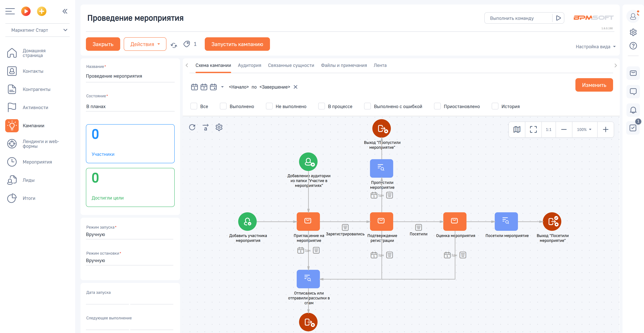Open the notifications bell icon

pos(633,110)
